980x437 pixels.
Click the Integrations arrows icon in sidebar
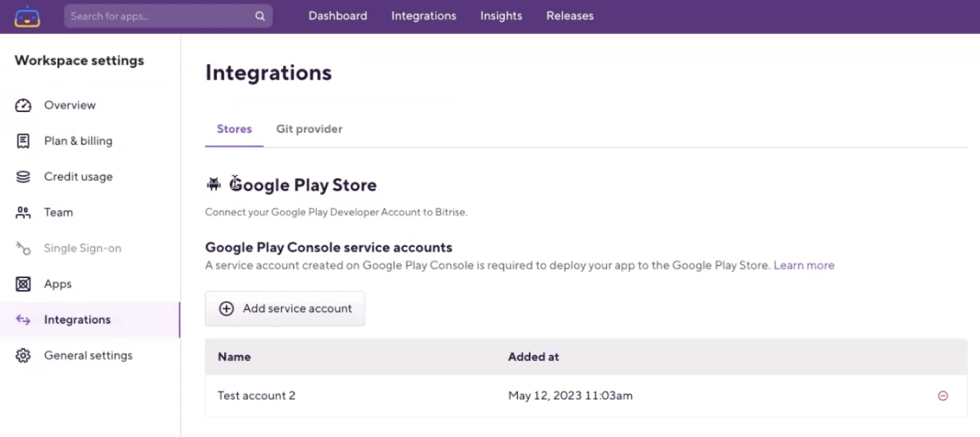(x=23, y=320)
